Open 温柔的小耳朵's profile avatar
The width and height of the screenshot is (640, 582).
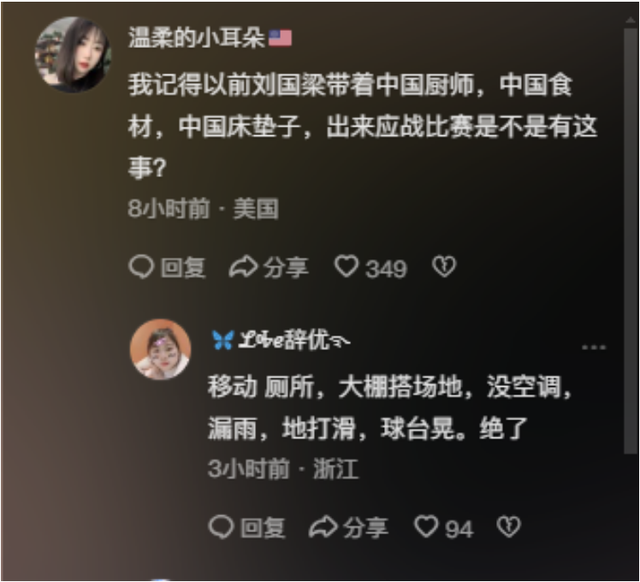point(73,54)
